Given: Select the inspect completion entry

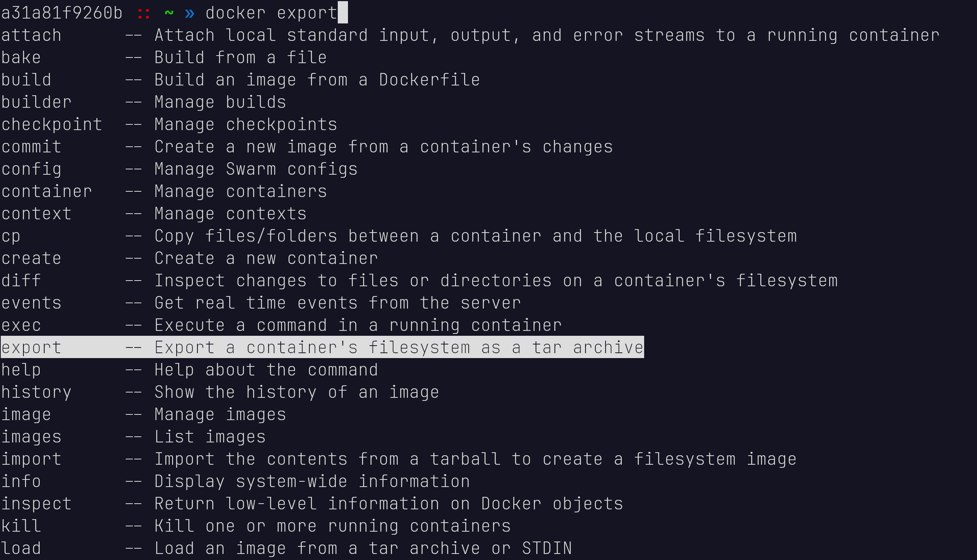Looking at the screenshot, I should click(37, 504).
